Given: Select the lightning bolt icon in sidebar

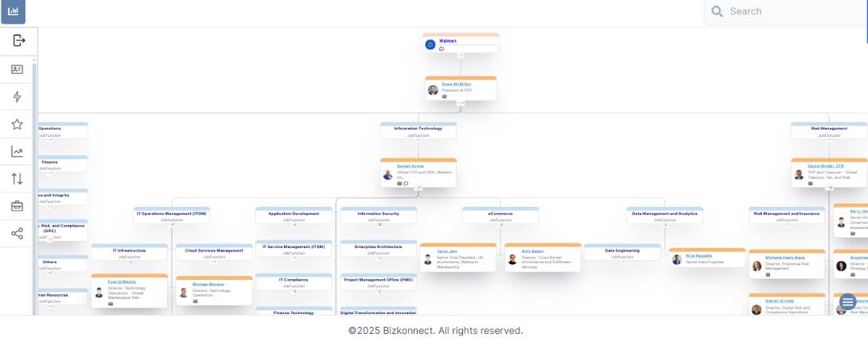Looking at the screenshot, I should (18, 97).
